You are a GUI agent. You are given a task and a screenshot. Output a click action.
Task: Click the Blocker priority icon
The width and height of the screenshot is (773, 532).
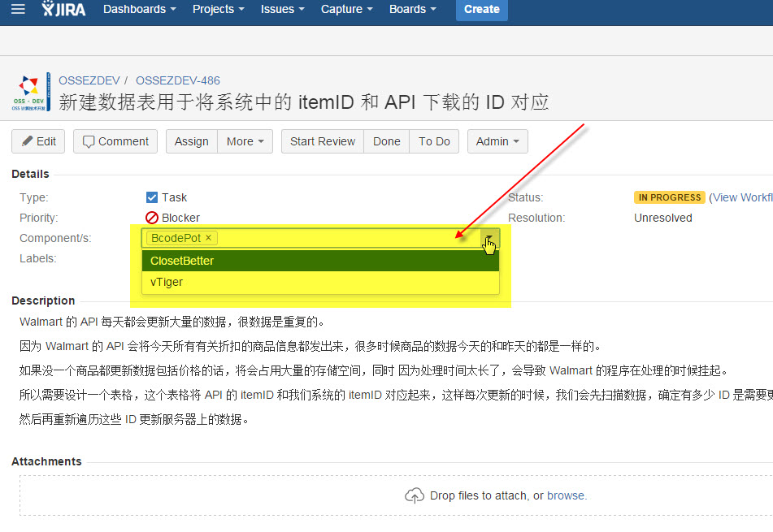(152, 218)
